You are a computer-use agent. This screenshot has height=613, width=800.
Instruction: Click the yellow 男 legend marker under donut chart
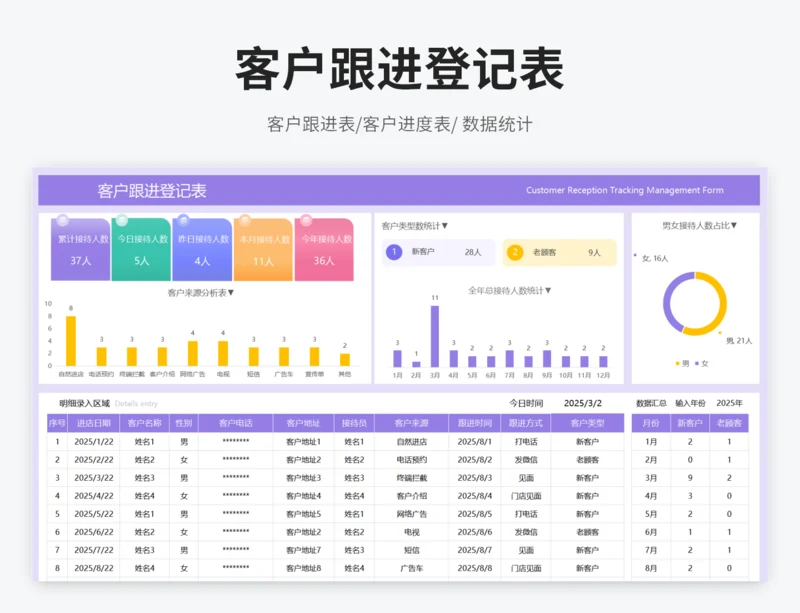tap(678, 363)
